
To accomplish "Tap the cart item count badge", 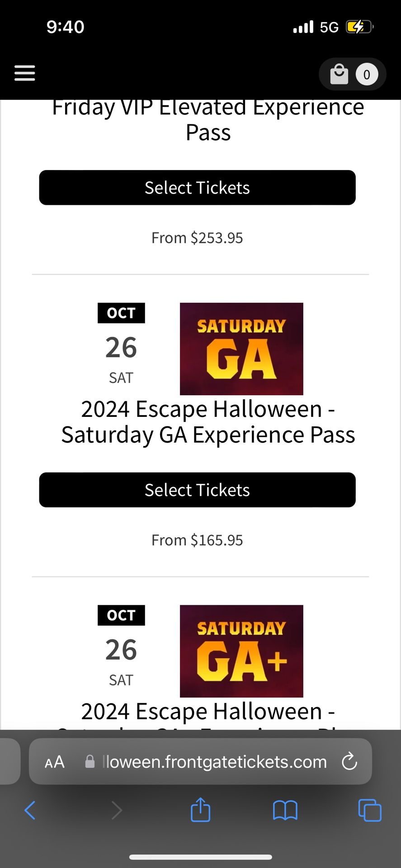I will coord(367,75).
